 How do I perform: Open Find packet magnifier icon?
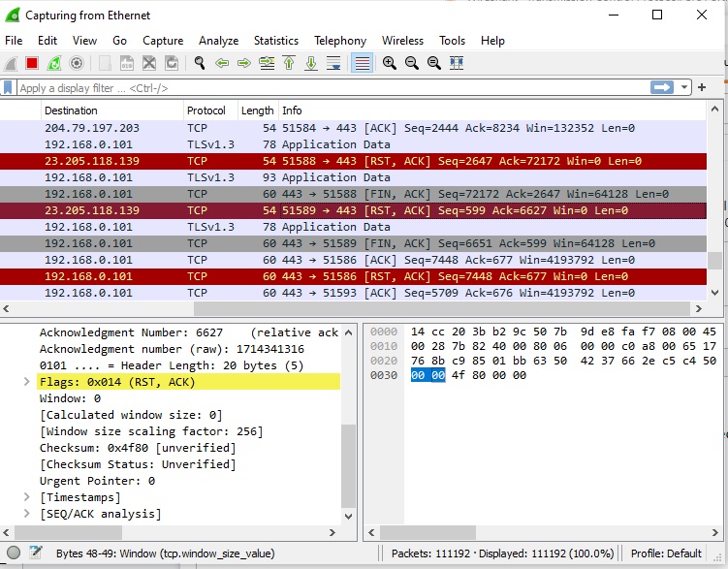tap(200, 63)
